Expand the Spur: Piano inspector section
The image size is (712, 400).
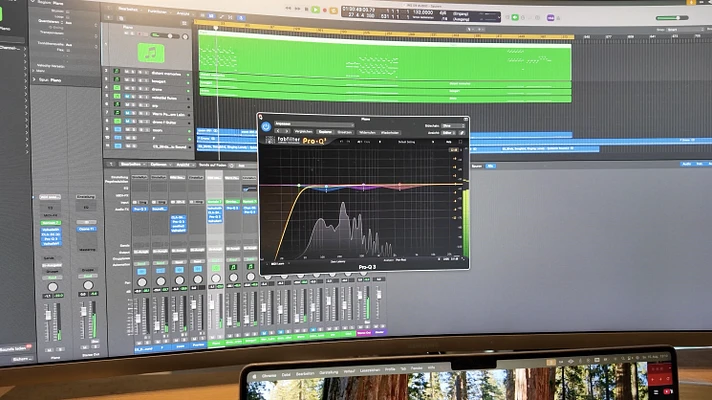pyautogui.click(x=34, y=79)
